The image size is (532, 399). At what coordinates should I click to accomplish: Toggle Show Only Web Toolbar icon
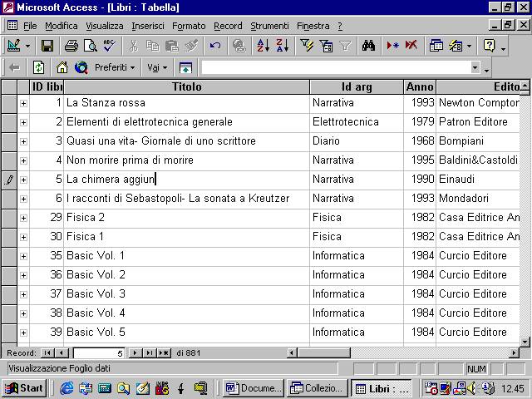pyautogui.click(x=185, y=67)
